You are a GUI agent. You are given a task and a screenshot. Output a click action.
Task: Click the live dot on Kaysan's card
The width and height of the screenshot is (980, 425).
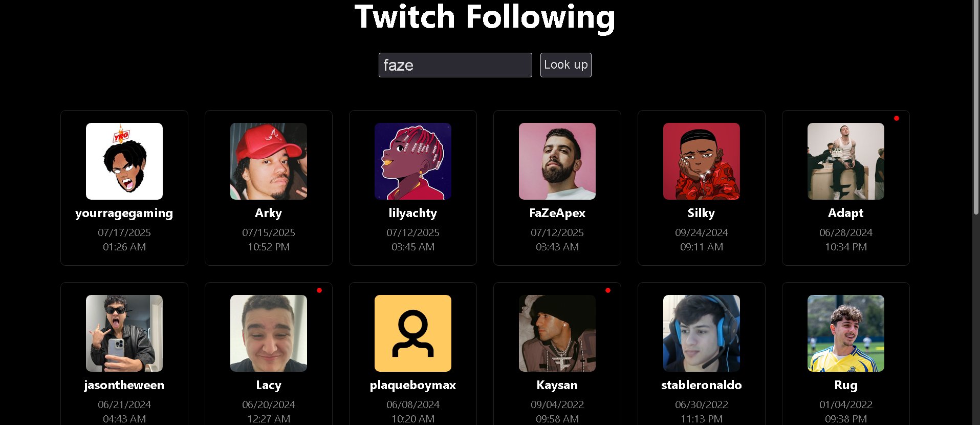(x=608, y=290)
